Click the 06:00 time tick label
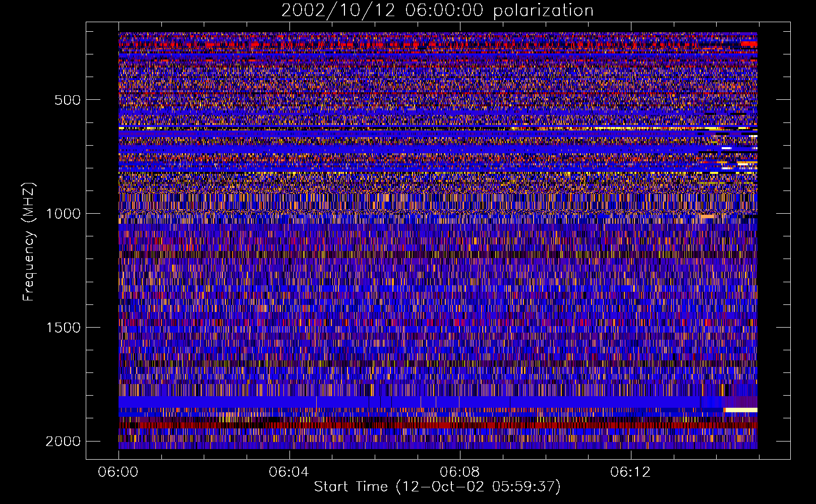816x504 pixels. 119,472
